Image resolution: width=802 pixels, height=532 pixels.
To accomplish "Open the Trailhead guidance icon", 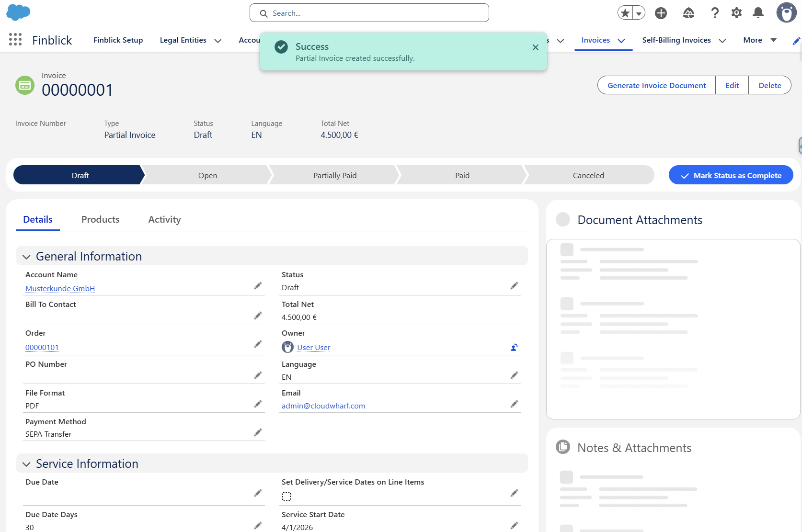I will tap(688, 13).
